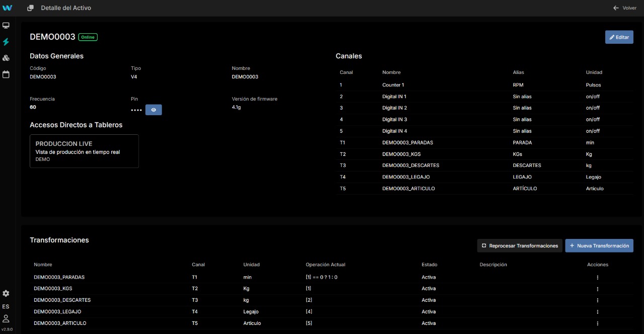Open the cubes icon in sidebar
The image size is (644, 334).
point(6,58)
